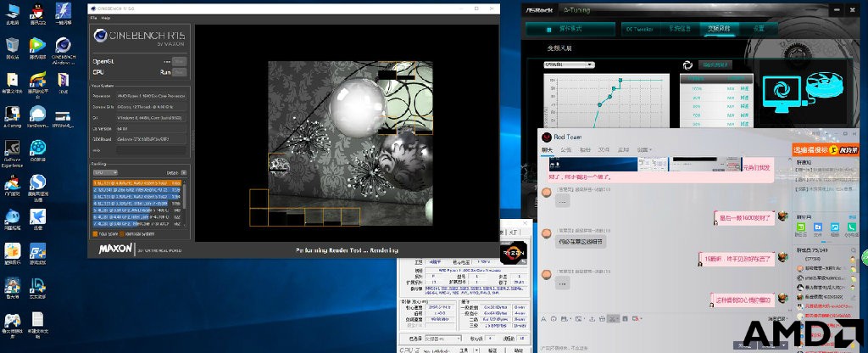Screen dimensions: 868x353
Task: Switch to the 系统信息 tab in A-Tuning
Action: [679, 29]
